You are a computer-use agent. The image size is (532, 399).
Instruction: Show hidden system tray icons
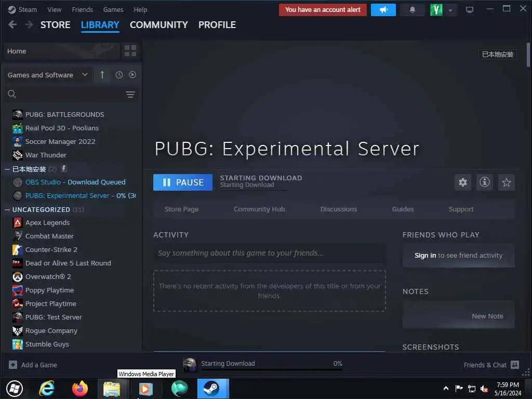[x=446, y=388]
